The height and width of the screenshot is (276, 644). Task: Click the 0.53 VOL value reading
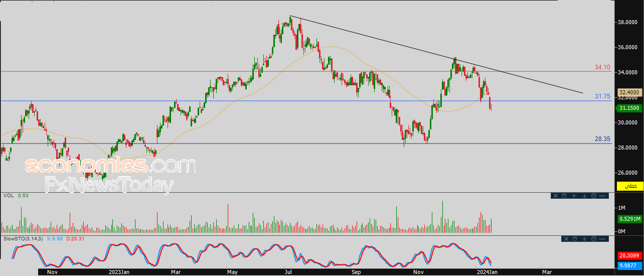click(x=23, y=195)
